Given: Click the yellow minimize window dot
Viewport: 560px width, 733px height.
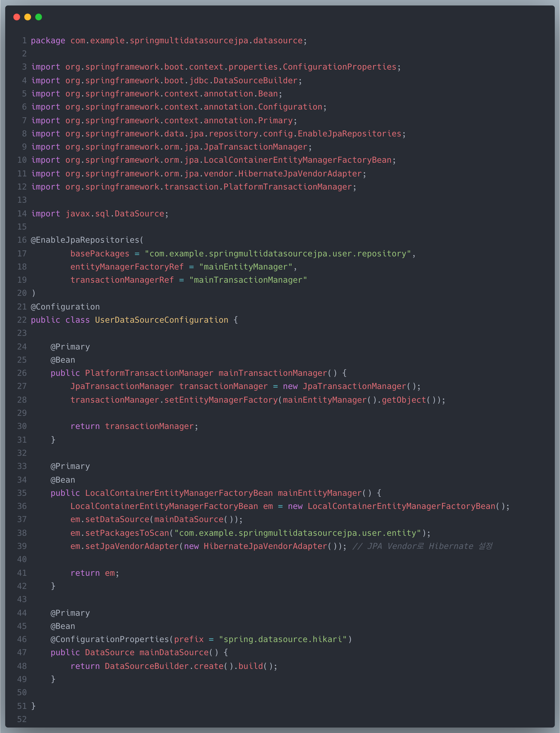Looking at the screenshot, I should (28, 17).
